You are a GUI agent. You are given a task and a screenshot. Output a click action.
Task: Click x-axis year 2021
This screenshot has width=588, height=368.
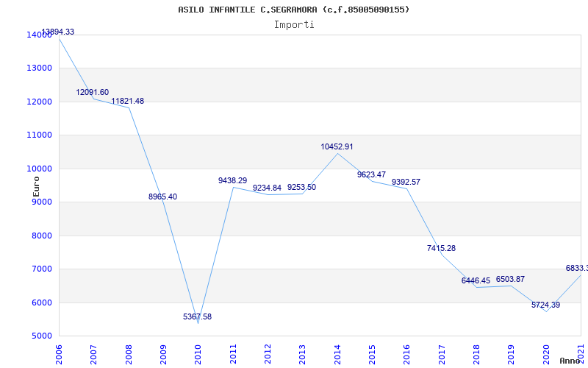tap(581, 354)
